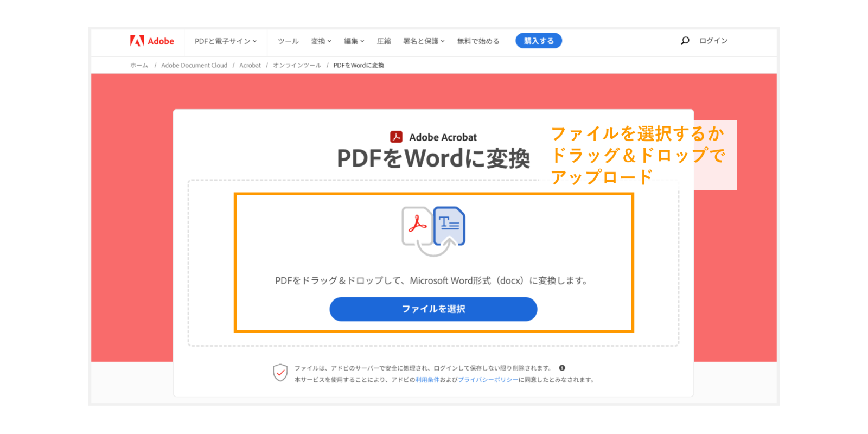Viewport: 868px width, 434px height.
Task: Click the Adobe logo in the header
Action: click(x=152, y=41)
